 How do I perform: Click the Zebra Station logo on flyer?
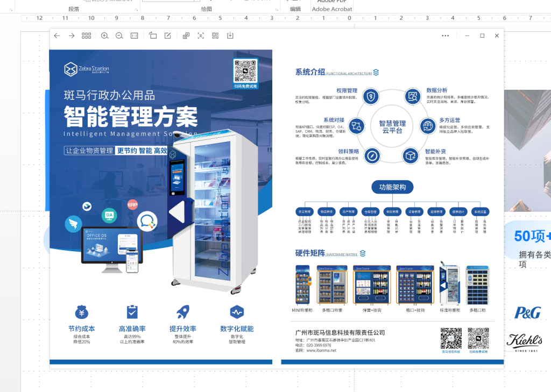pos(87,69)
